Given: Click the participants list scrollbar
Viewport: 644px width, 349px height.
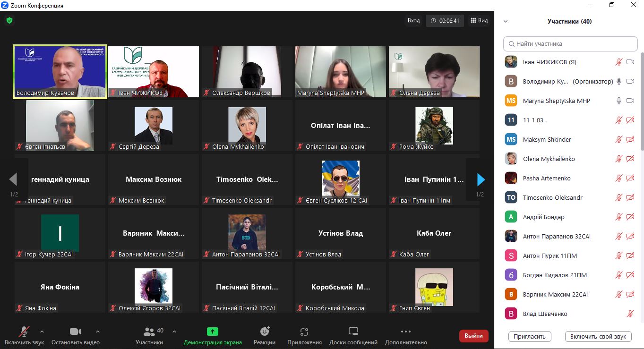Looking at the screenshot, I should coord(642,102).
